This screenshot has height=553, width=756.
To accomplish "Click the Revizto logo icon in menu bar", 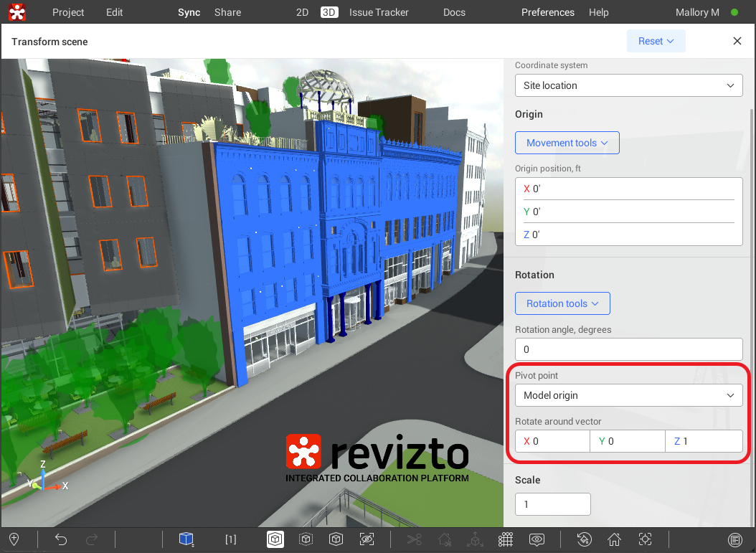I will [17, 12].
